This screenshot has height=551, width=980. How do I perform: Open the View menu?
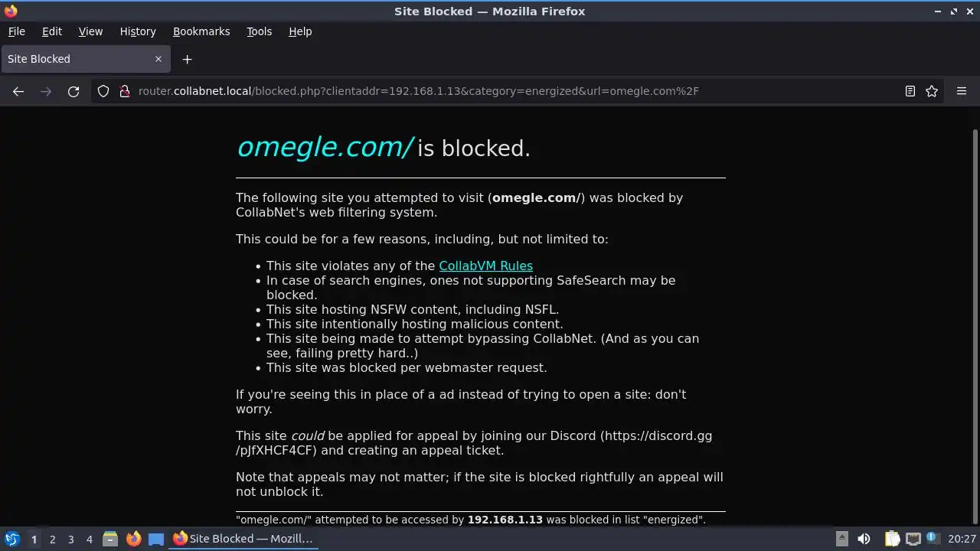click(90, 31)
